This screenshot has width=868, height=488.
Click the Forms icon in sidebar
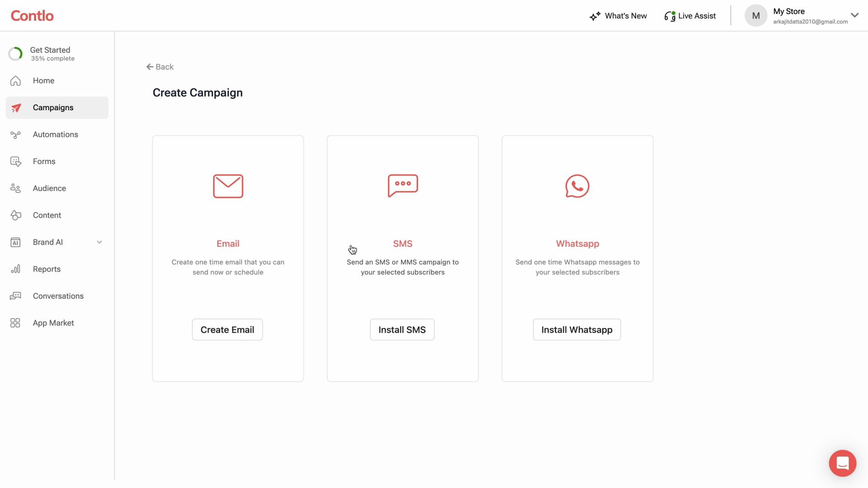coord(15,161)
